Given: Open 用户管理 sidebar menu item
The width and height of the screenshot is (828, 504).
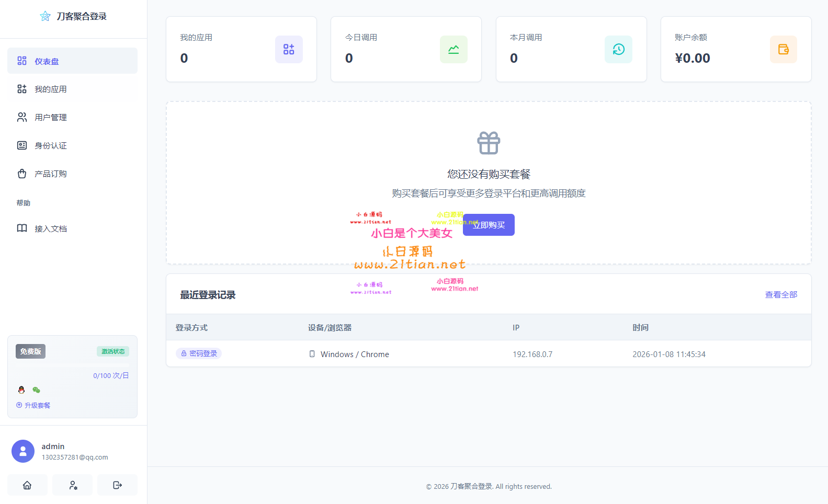Looking at the screenshot, I should (72, 118).
